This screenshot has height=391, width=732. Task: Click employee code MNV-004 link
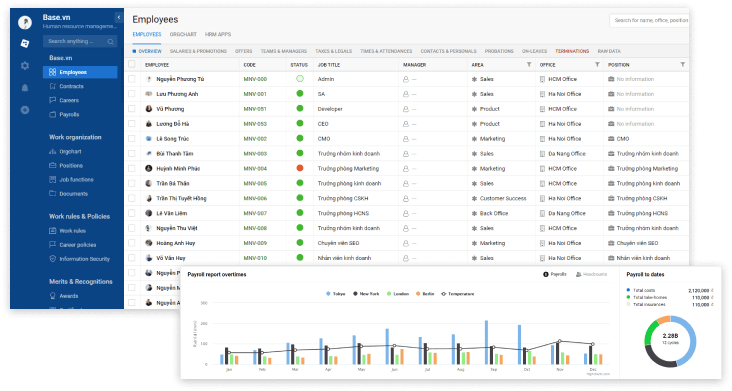255,168
